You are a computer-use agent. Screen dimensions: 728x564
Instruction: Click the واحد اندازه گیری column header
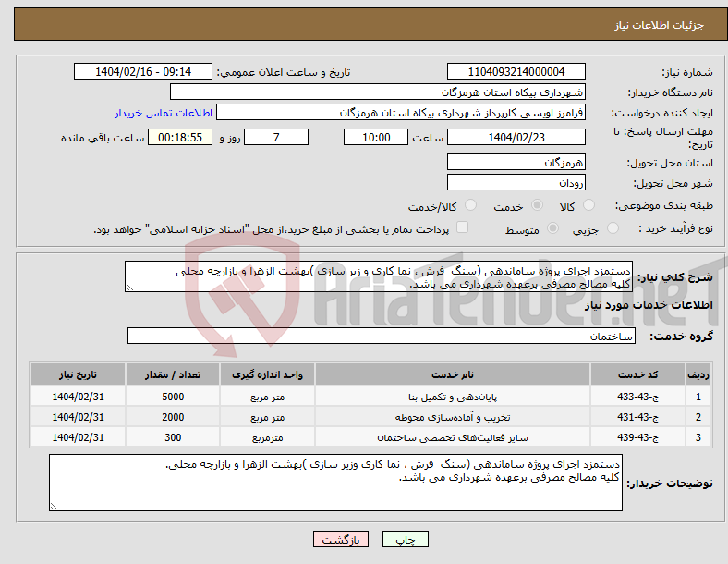click(x=267, y=374)
